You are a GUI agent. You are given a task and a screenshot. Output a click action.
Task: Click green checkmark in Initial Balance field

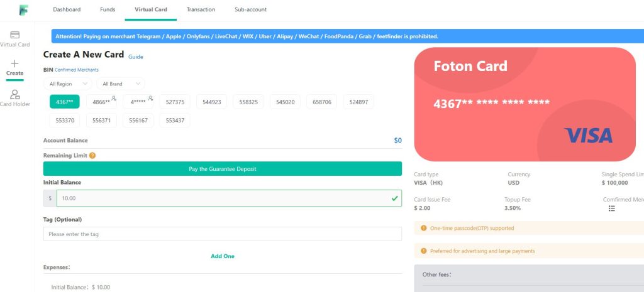[395, 198]
